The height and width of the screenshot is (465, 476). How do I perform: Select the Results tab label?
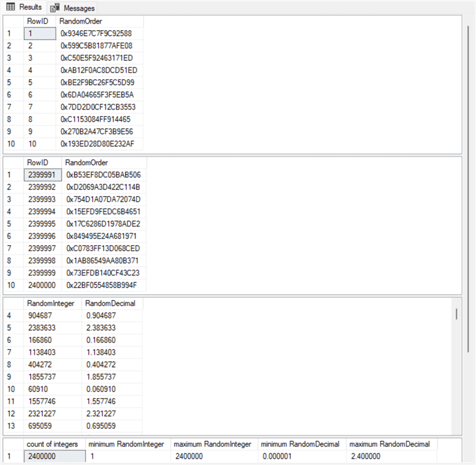(30, 7)
